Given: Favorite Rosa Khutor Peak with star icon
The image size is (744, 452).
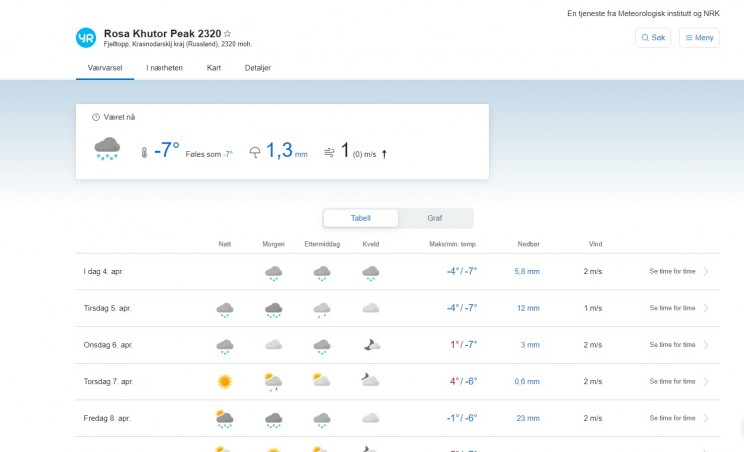Looking at the screenshot, I should tap(227, 34).
